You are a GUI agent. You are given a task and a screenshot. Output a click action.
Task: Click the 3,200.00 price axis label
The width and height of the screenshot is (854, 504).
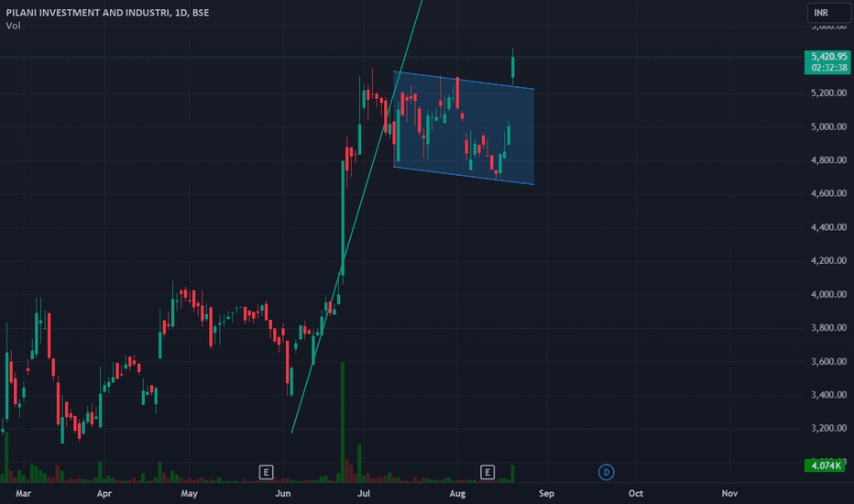click(828, 428)
